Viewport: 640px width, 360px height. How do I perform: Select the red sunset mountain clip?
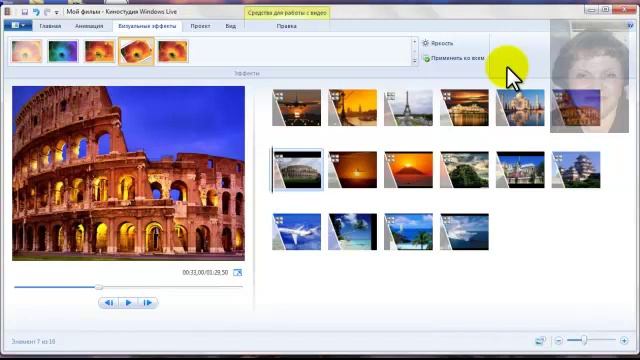(409, 170)
